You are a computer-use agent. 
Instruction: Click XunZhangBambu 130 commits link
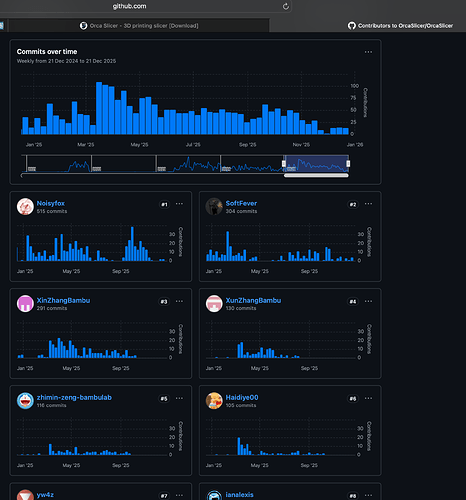[241, 308]
